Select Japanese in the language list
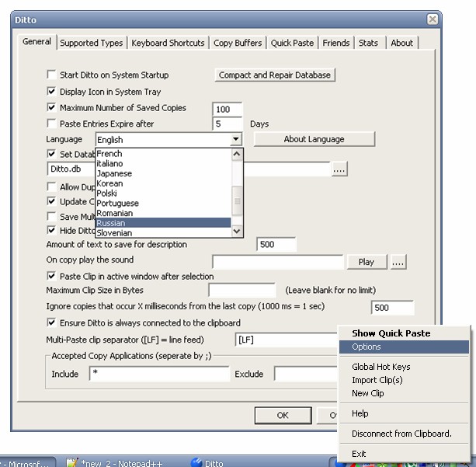This screenshot has width=476, height=467. pos(163,173)
